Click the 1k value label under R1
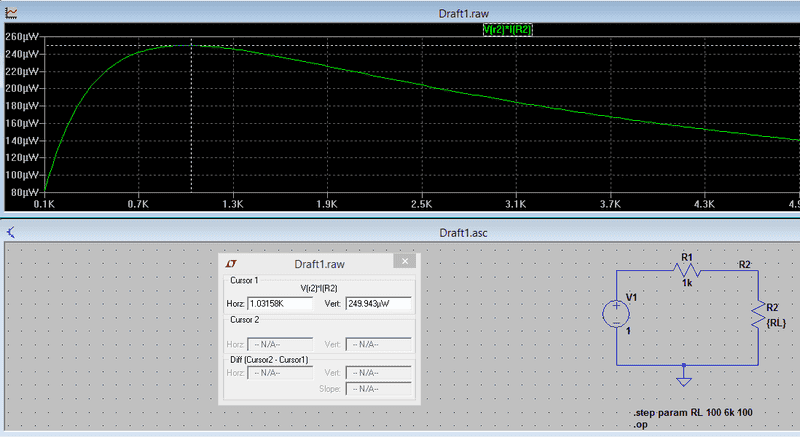Image resolution: width=800 pixels, height=437 pixels. coord(687,285)
